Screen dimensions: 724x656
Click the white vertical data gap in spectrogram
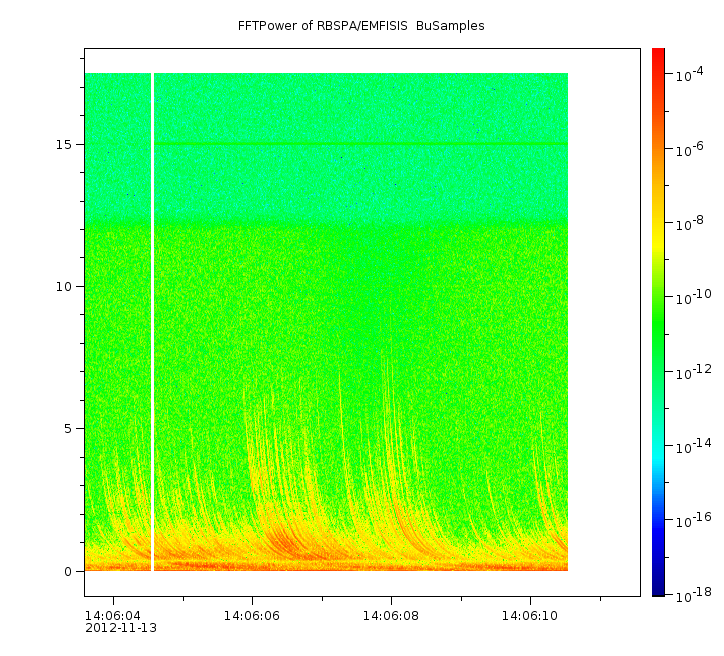point(152,320)
